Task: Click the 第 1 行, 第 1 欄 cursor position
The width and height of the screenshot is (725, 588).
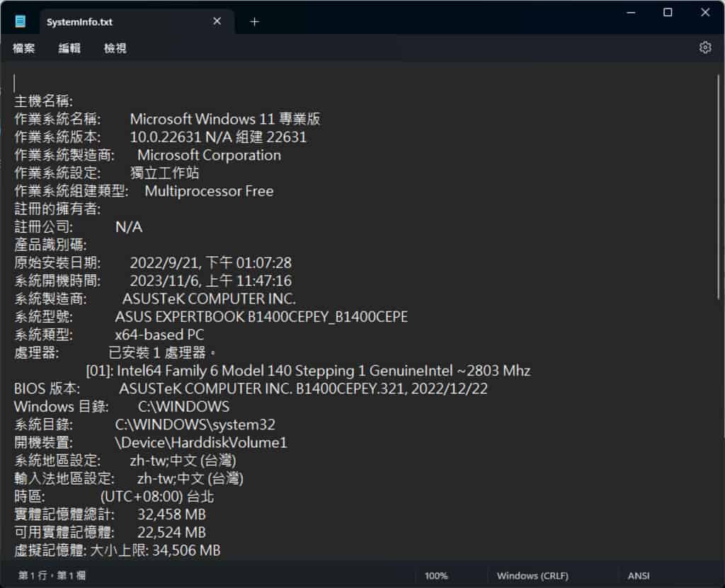Action: (52, 576)
